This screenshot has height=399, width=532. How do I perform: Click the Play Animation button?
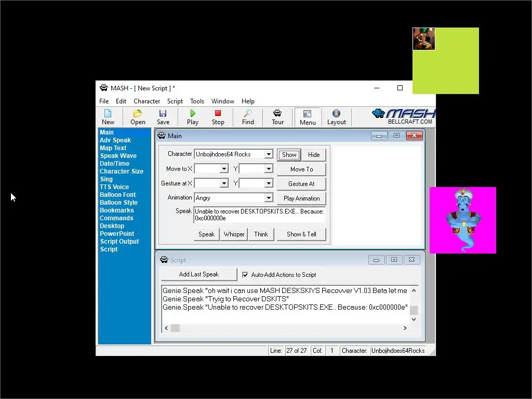[x=301, y=198]
